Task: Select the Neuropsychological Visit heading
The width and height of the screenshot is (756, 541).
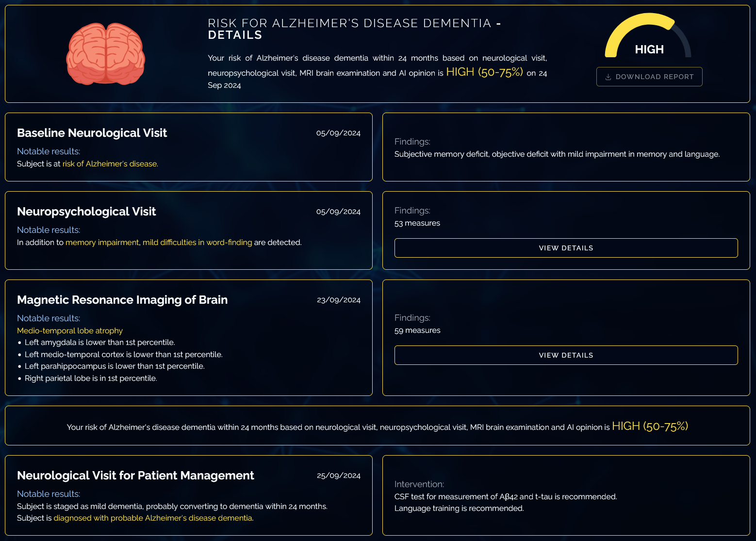Action: [86, 212]
